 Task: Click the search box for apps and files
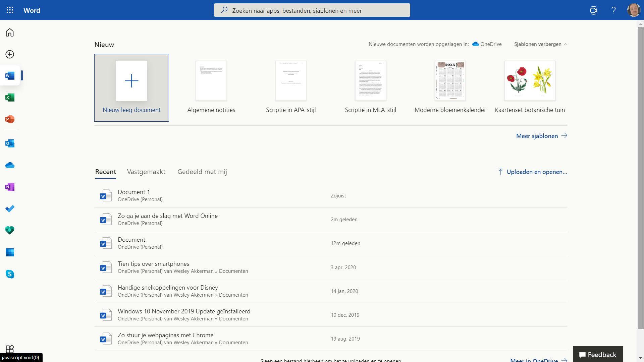pos(312,10)
